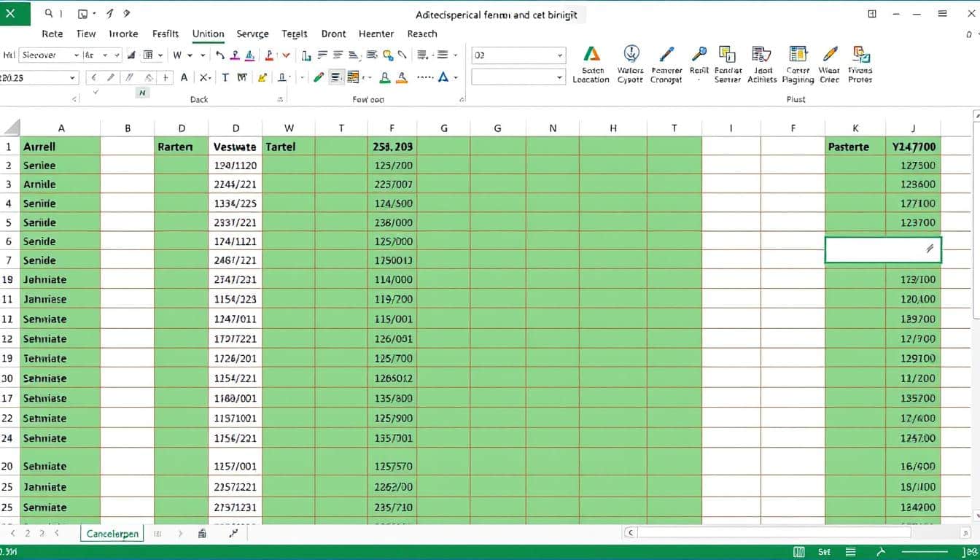Click the orange grid table icon
This screenshot has height=560, width=980.
354,77
